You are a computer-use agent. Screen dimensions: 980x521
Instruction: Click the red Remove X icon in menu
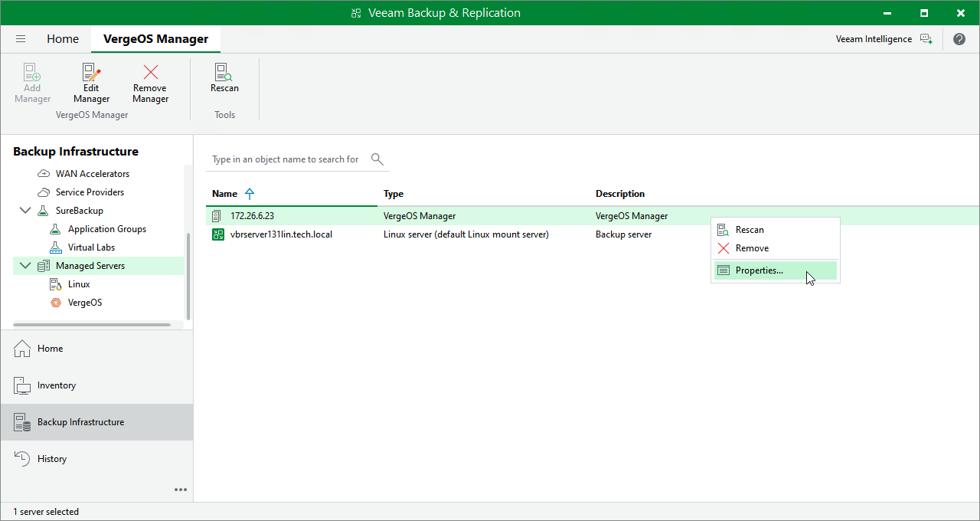pyautogui.click(x=723, y=248)
